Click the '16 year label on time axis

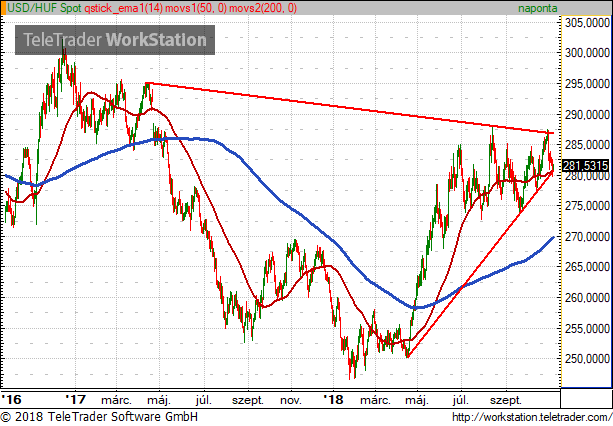tap(11, 399)
